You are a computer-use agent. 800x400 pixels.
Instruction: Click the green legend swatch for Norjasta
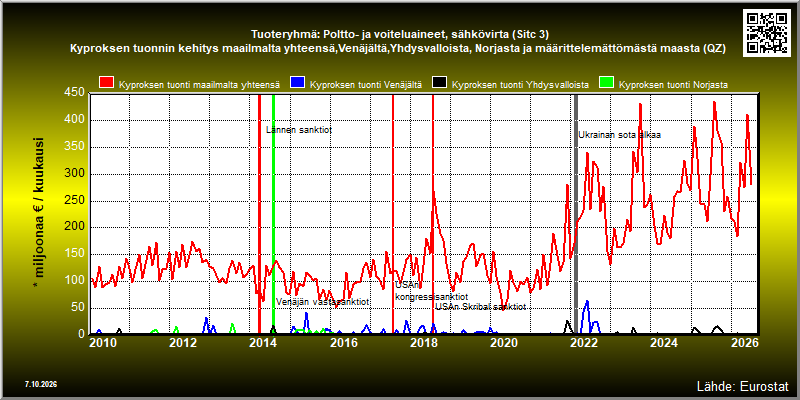click(x=606, y=83)
